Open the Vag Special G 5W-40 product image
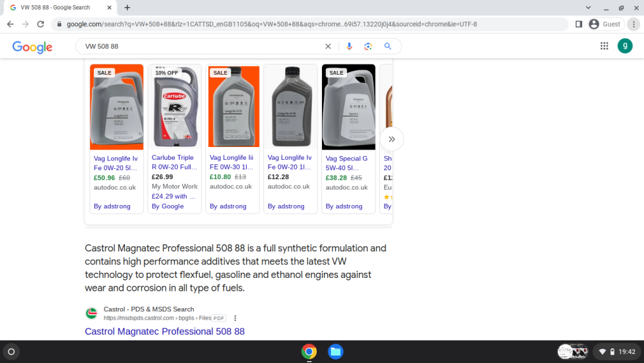Screen dimensions: 644x363 [x=348, y=107]
